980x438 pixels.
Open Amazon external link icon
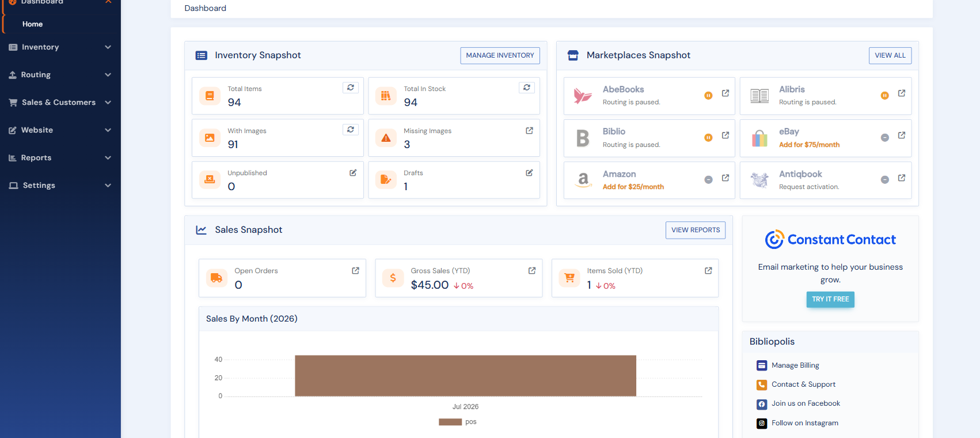coord(725,178)
